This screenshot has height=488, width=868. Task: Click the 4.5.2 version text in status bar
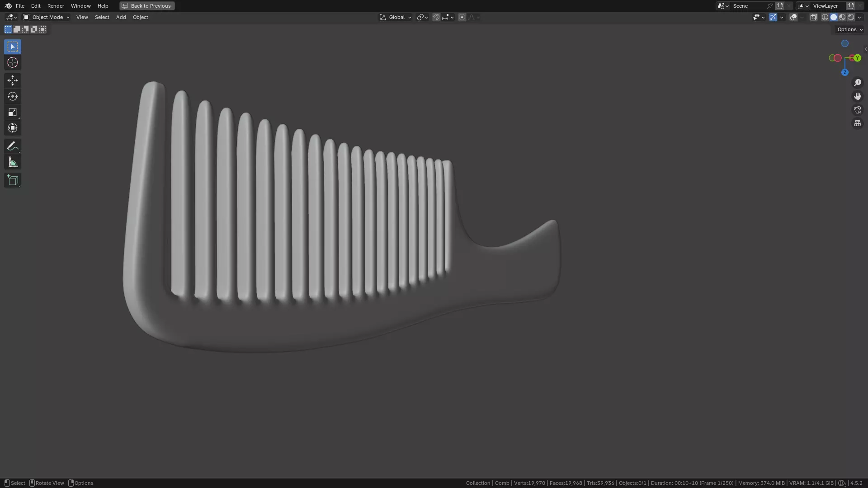point(856,483)
